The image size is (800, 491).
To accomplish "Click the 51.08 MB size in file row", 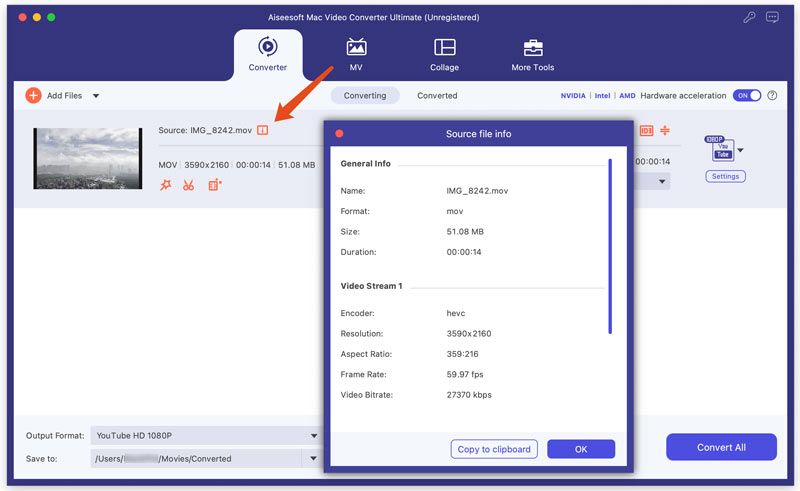I will click(296, 165).
